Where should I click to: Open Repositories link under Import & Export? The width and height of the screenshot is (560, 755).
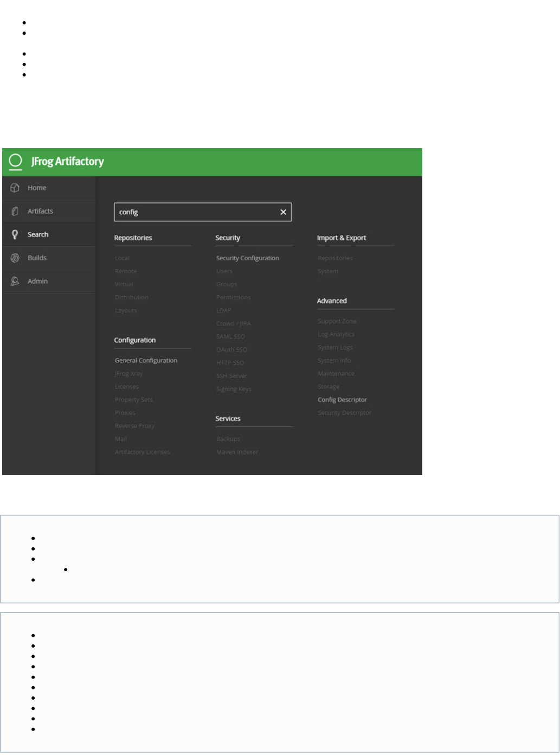[335, 258]
